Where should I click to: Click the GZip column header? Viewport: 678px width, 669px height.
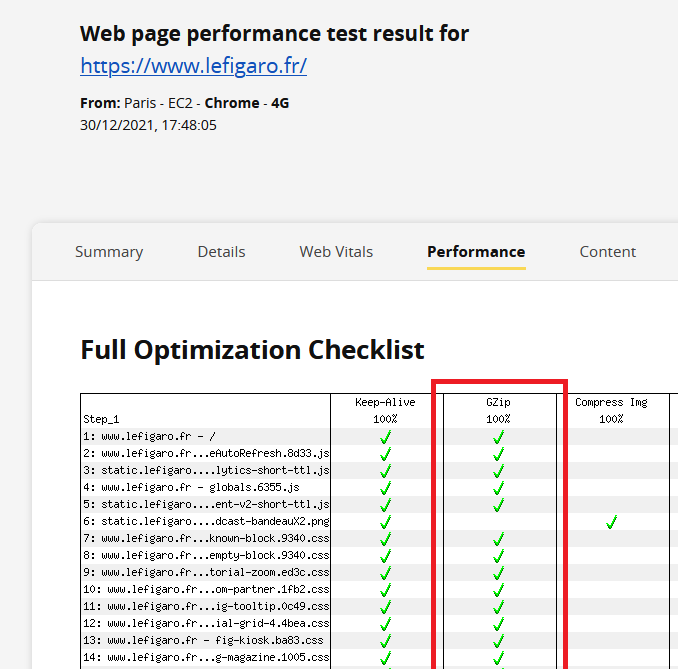[x=498, y=402]
